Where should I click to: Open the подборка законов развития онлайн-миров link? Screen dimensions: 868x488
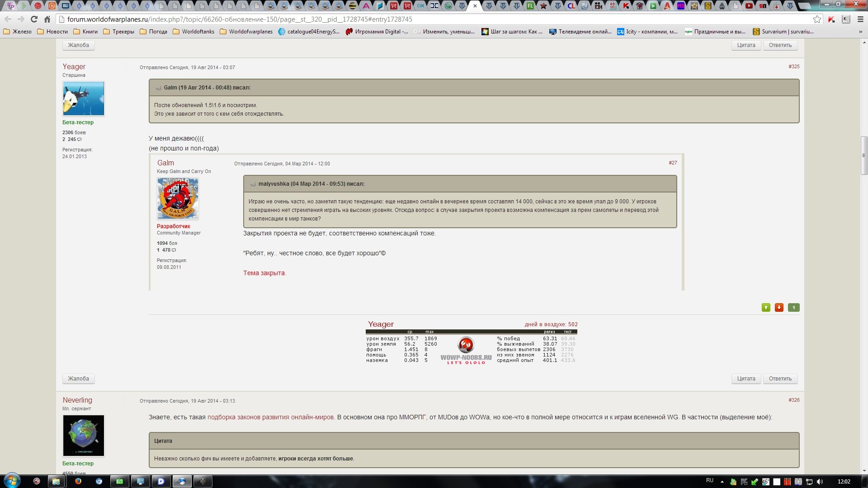point(270,417)
